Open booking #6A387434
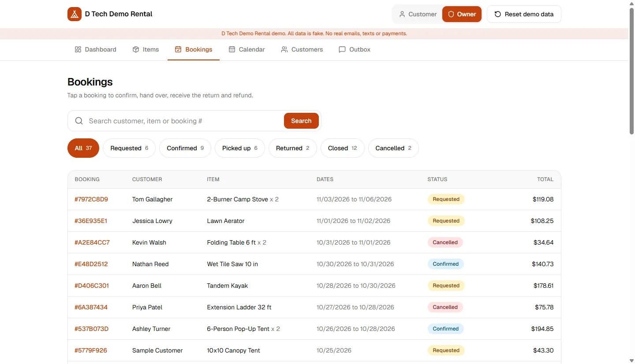 91,307
